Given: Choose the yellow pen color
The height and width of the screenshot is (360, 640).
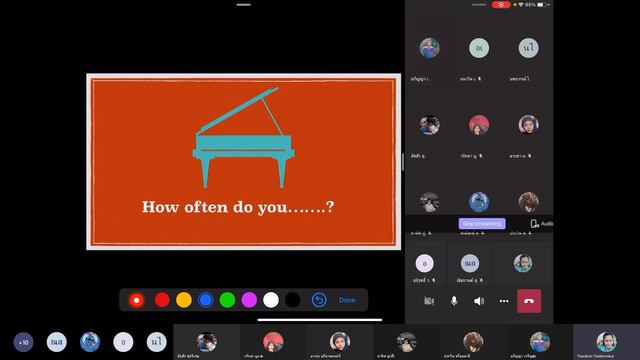Looking at the screenshot, I should coord(184,300).
